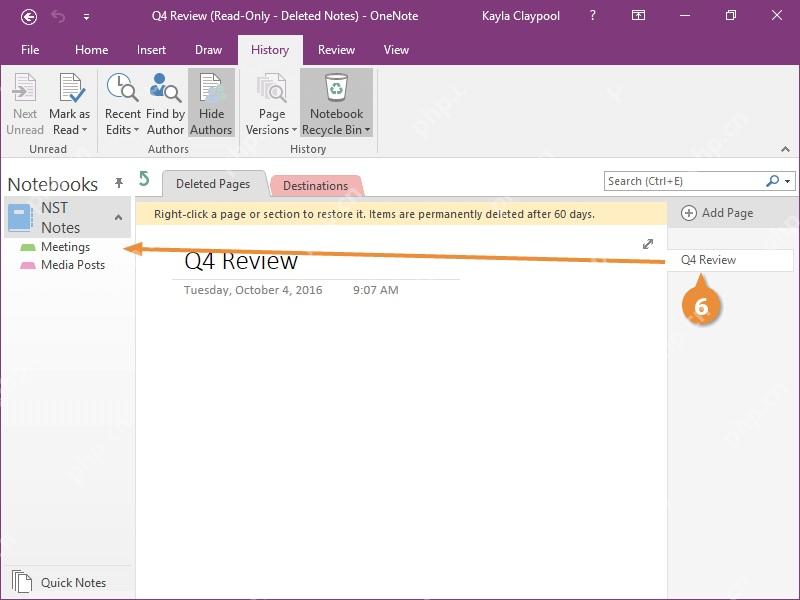The width and height of the screenshot is (800, 600).
Task: Click the Undo icon in quick access toolbar
Action: [58, 17]
